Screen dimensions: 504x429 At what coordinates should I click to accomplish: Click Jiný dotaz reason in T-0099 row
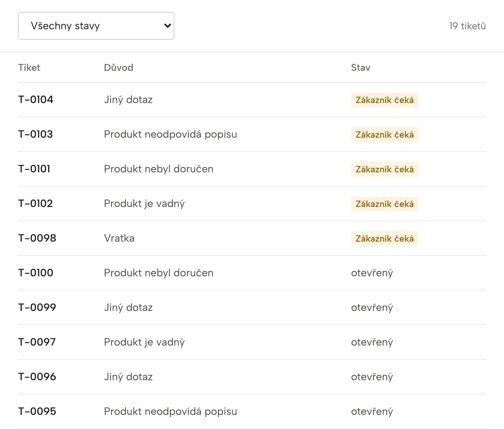(x=128, y=308)
